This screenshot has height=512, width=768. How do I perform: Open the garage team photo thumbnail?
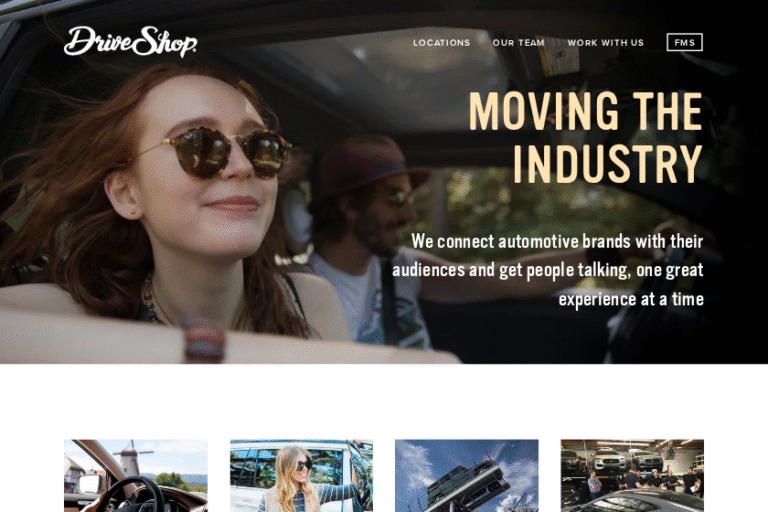pos(632,476)
